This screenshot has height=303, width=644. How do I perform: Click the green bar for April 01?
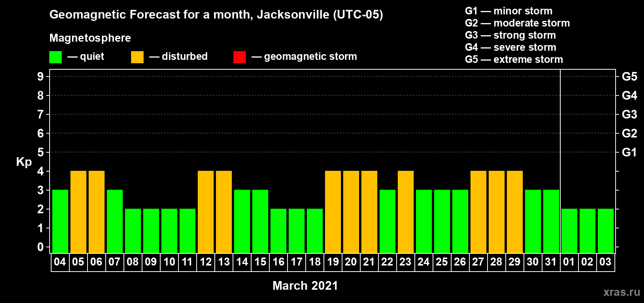[x=569, y=231]
